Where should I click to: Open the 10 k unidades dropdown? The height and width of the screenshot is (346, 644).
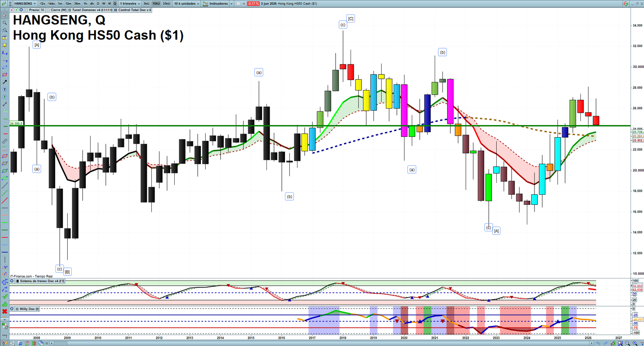point(186,4)
